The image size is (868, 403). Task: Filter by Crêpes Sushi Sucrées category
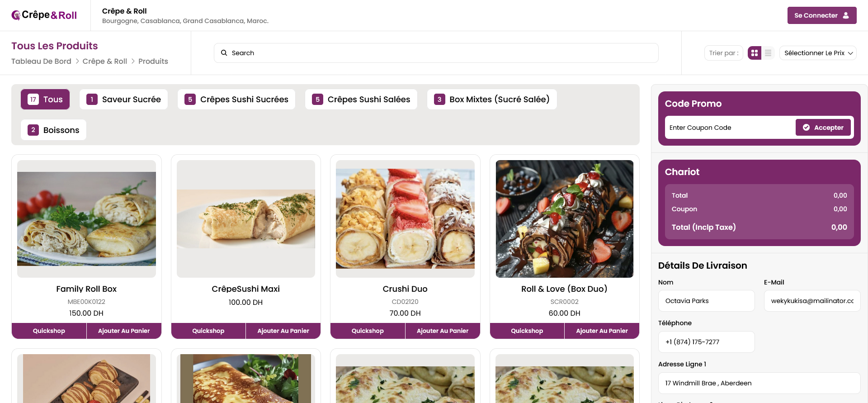pyautogui.click(x=236, y=100)
